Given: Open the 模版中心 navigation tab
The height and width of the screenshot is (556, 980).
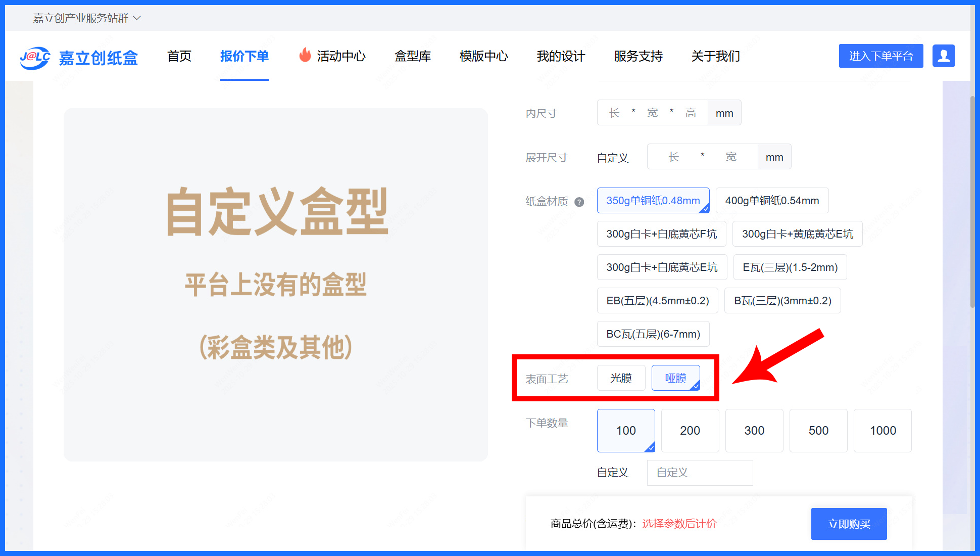Looking at the screenshot, I should [x=483, y=56].
